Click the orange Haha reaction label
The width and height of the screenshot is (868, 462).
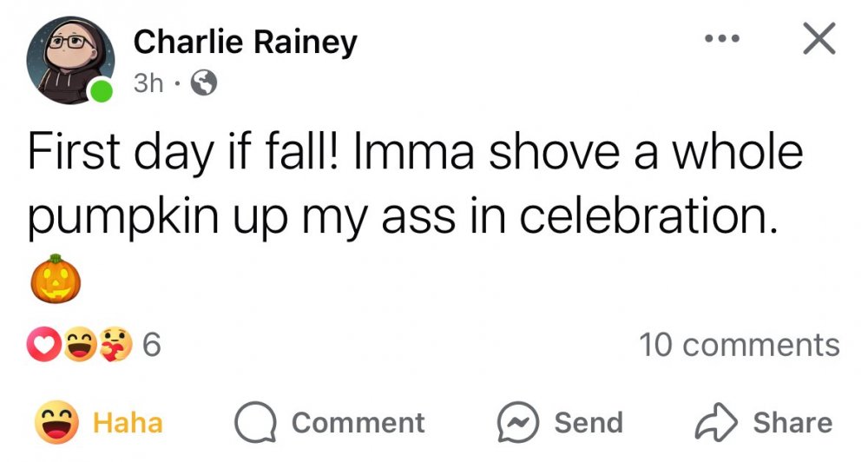128,423
